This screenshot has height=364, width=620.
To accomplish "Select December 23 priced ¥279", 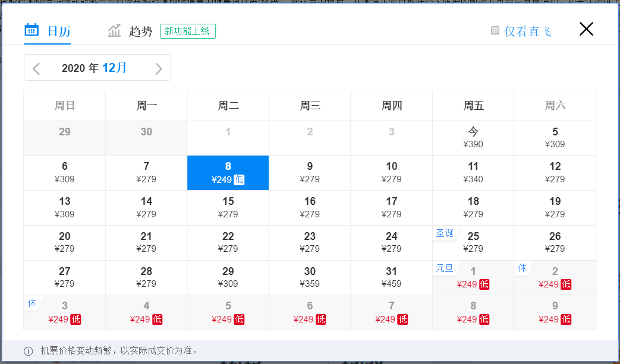I will pos(310,242).
